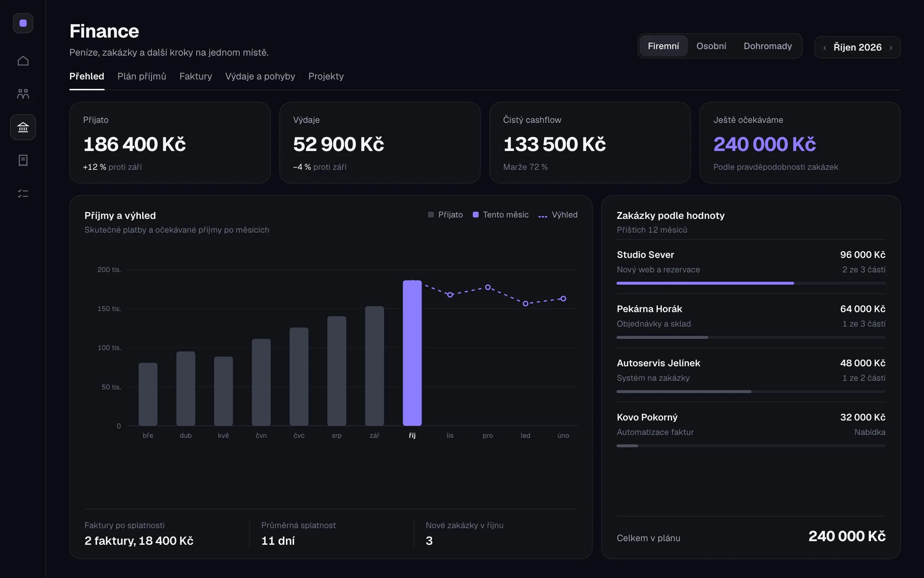Open the Pekárna Horák order row
924x578 pixels.
pyautogui.click(x=751, y=321)
